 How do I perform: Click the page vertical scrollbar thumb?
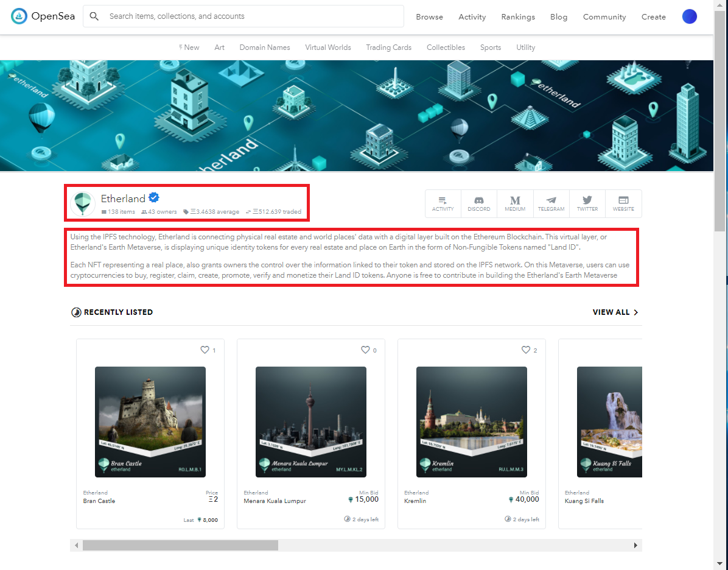pos(721,121)
